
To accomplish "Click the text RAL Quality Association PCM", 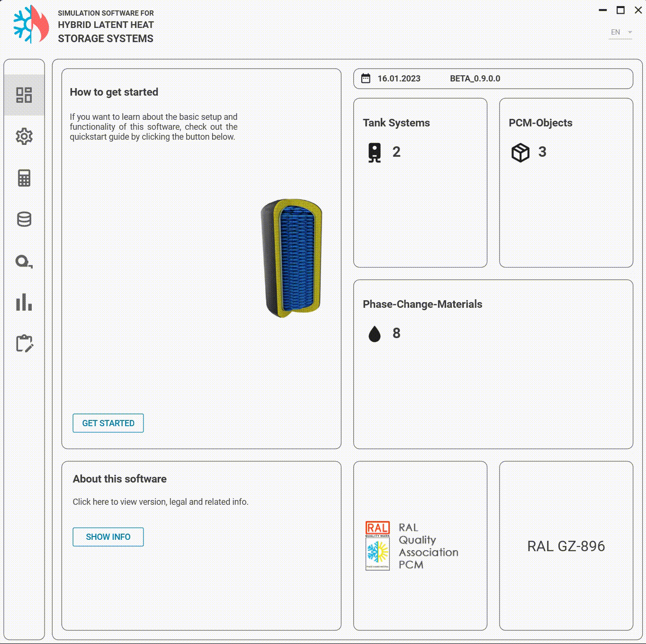I will pyautogui.click(x=428, y=546).
